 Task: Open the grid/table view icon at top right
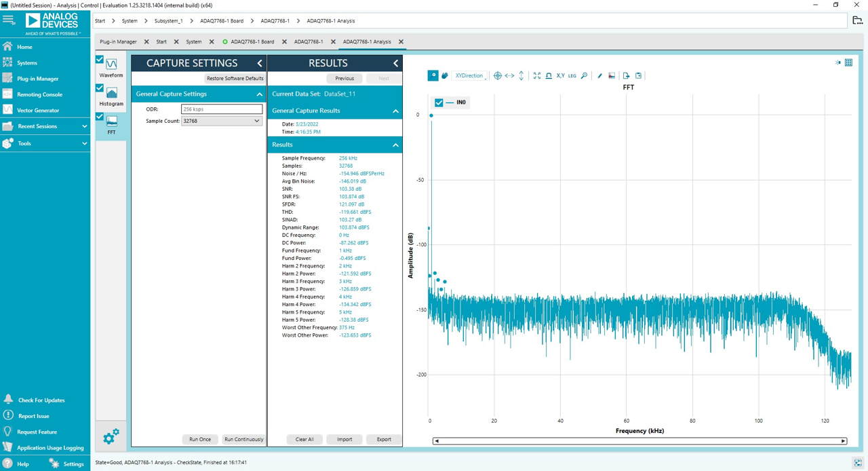click(x=848, y=62)
